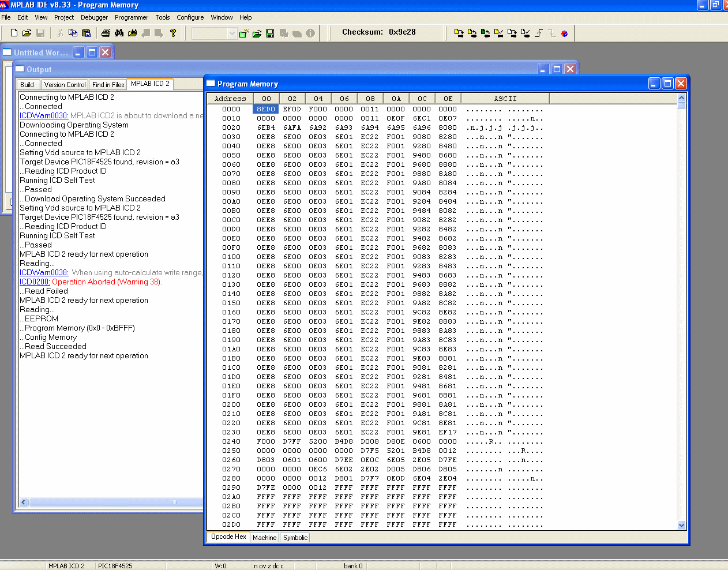The width and height of the screenshot is (728, 570).
Task: Click the Find binoculars icon
Action: (x=119, y=33)
